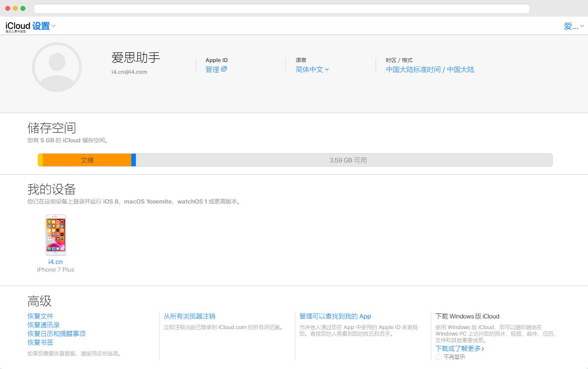
Task: Open the 设置 app switcher chevron
Action: pos(54,26)
